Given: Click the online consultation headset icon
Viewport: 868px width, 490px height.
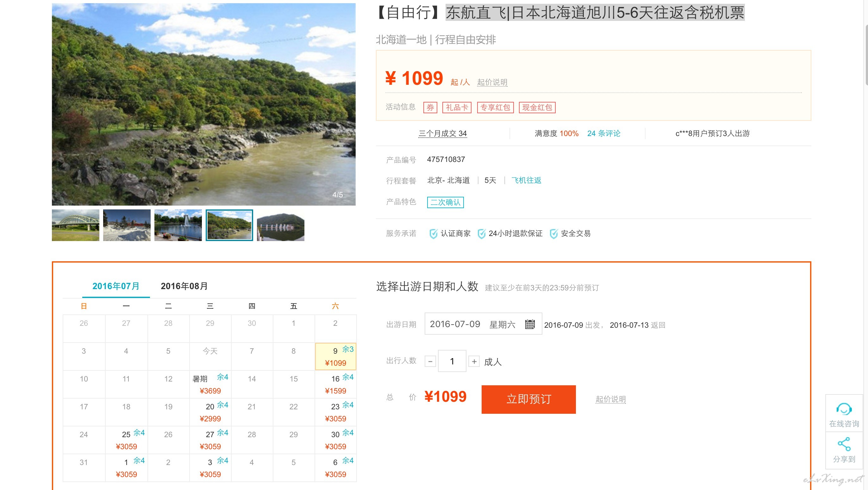Looking at the screenshot, I should pos(844,409).
